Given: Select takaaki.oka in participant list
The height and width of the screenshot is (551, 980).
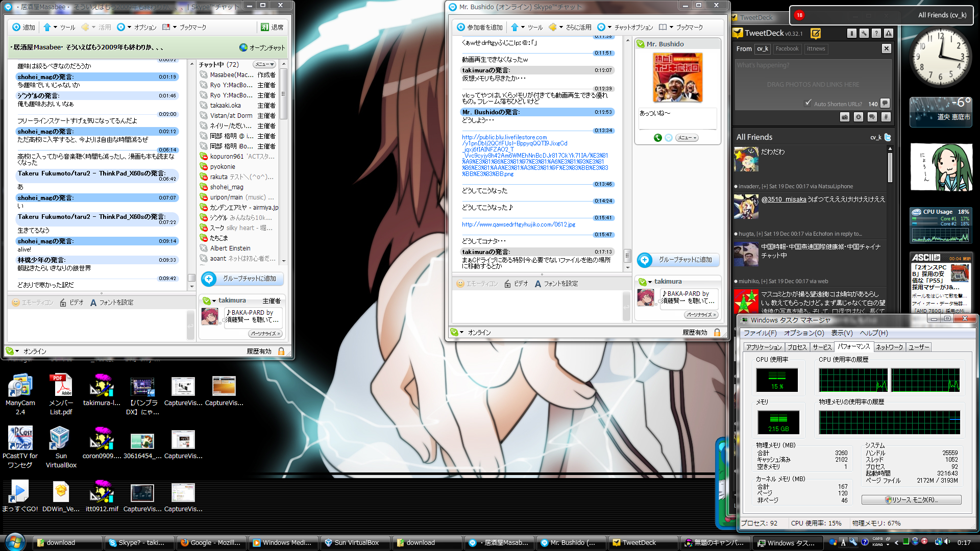Looking at the screenshot, I should [x=225, y=106].
